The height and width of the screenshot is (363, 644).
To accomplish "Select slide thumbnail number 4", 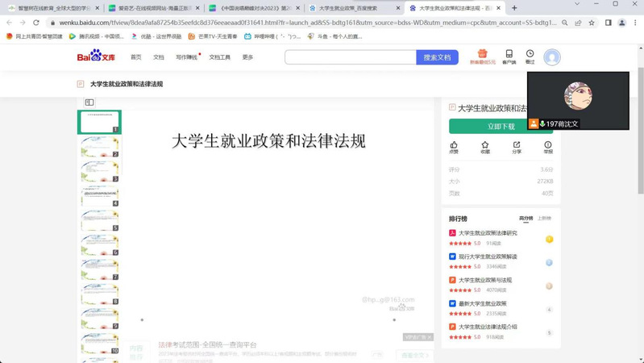I will [x=99, y=196].
